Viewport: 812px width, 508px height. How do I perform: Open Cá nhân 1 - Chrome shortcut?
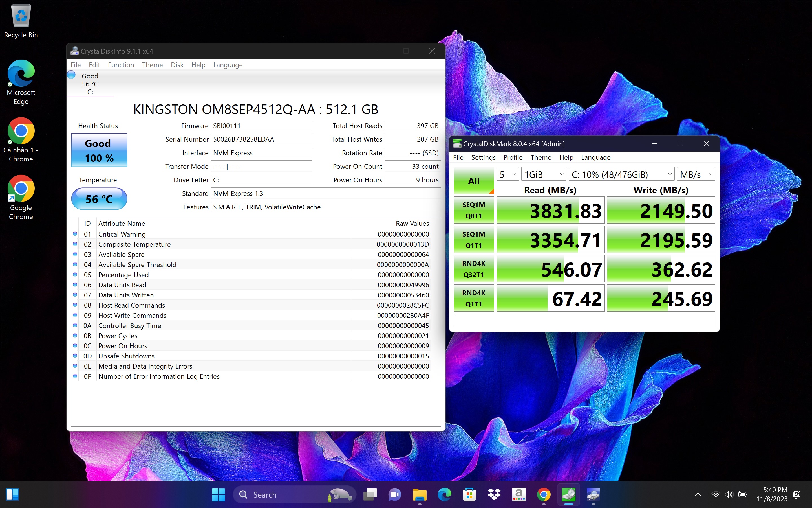tap(21, 140)
